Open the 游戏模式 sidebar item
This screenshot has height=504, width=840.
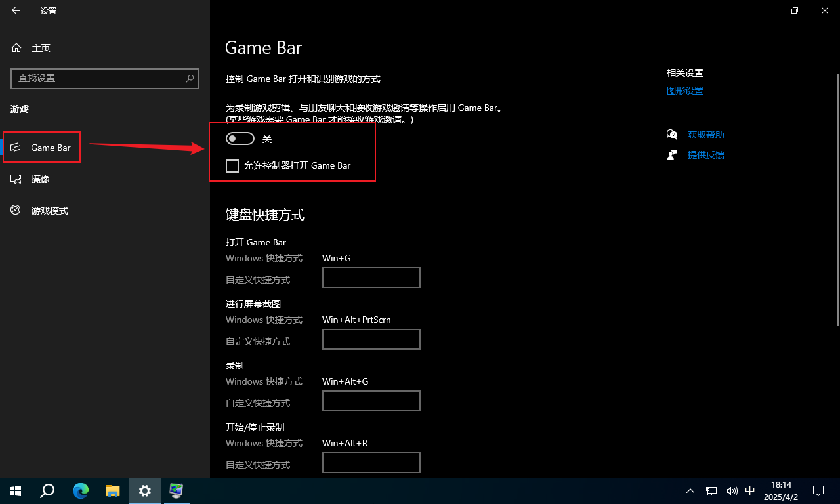(x=105, y=211)
